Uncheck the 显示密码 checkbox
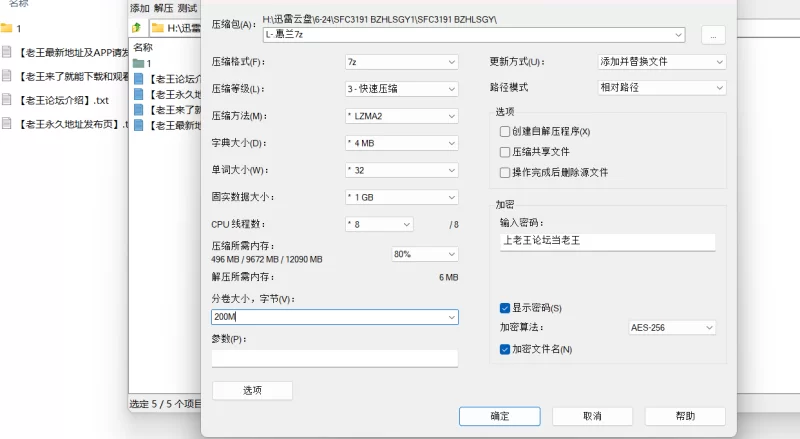Image resolution: width=800 pixels, height=439 pixels. pyautogui.click(x=505, y=308)
